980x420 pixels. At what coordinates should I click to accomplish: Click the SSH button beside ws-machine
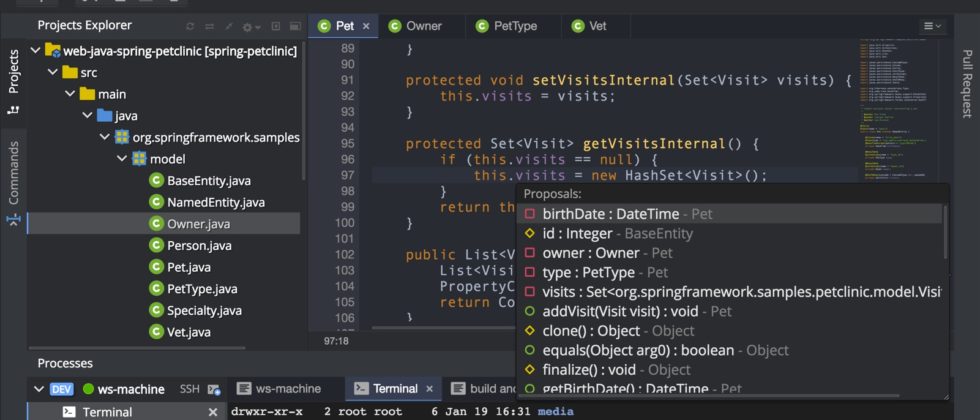click(x=189, y=388)
